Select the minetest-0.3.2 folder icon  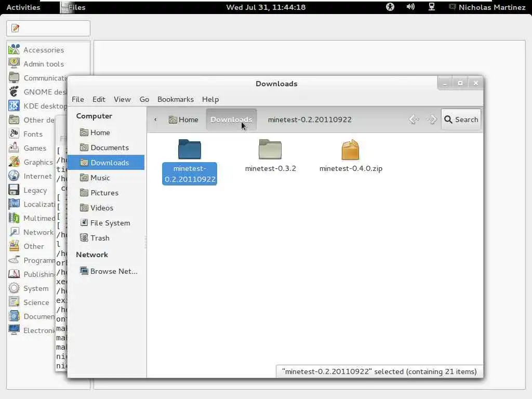pos(270,149)
